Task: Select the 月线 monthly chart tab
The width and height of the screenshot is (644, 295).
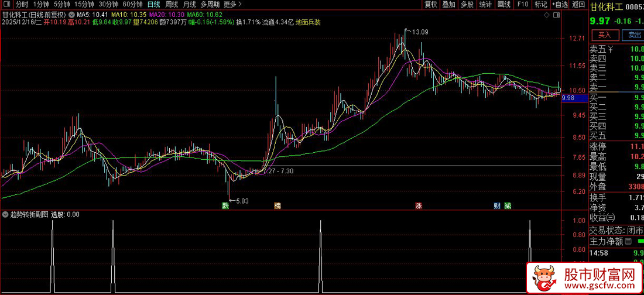Action: tap(189, 5)
